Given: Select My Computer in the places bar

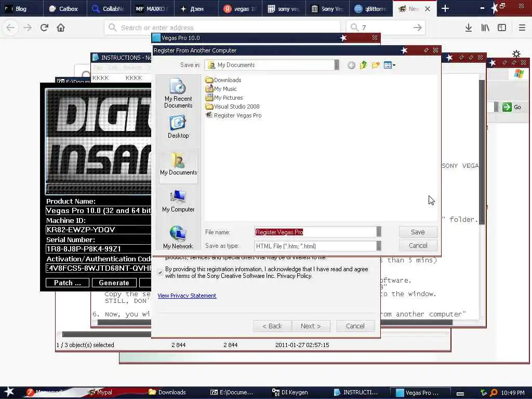Looking at the screenshot, I should click(178, 201).
